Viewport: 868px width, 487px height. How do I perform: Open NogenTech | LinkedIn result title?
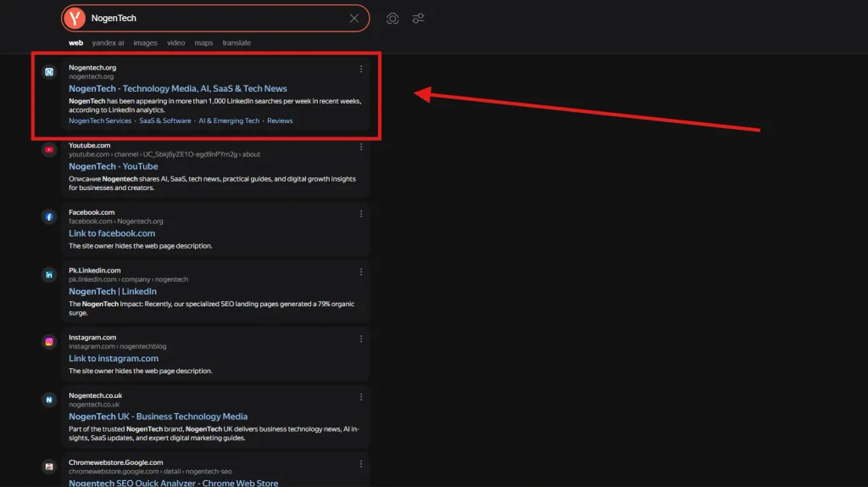(x=113, y=291)
